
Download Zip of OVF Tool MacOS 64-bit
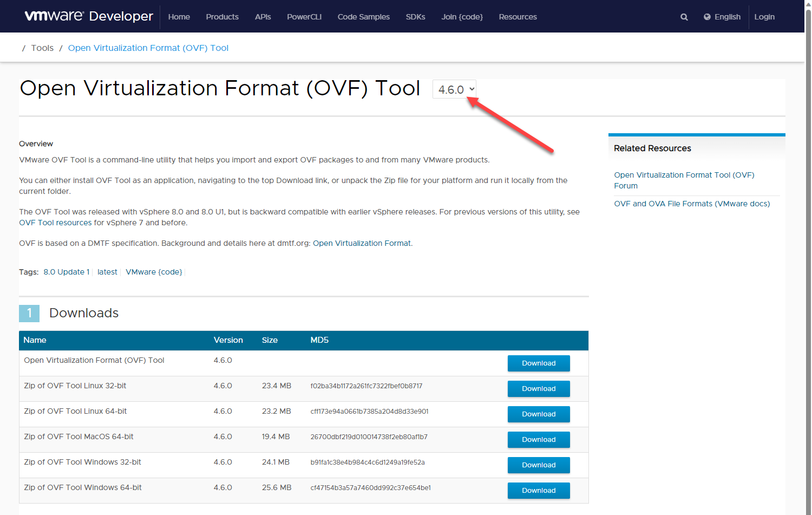pos(539,440)
